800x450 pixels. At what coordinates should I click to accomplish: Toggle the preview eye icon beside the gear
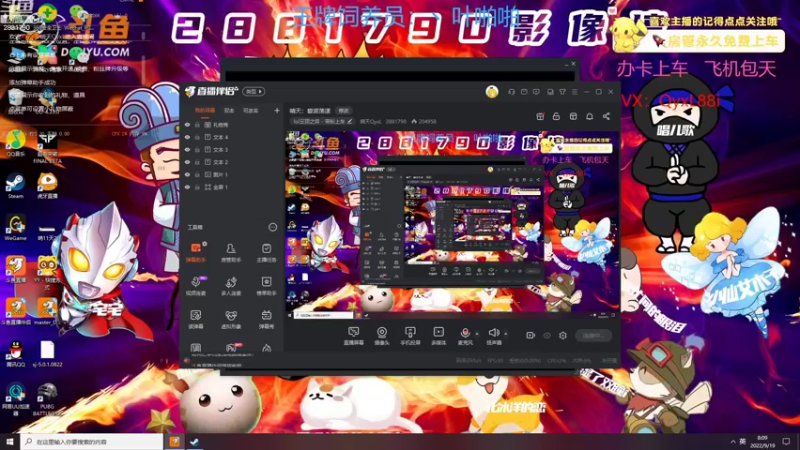coord(547,335)
